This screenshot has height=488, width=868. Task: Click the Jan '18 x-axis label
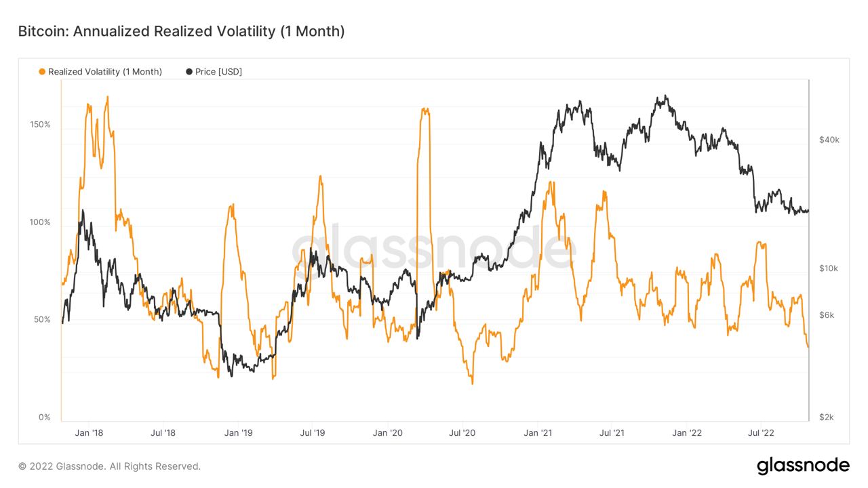tap(90, 432)
